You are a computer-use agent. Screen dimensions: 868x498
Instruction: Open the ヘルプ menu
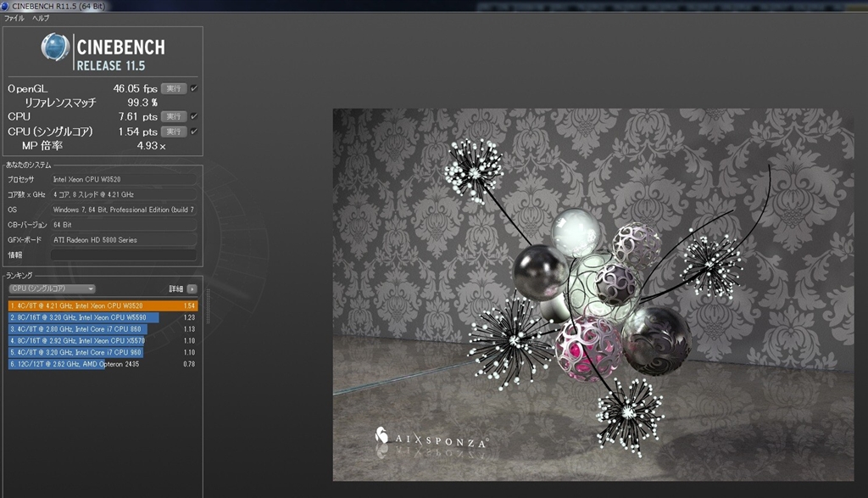tap(41, 19)
